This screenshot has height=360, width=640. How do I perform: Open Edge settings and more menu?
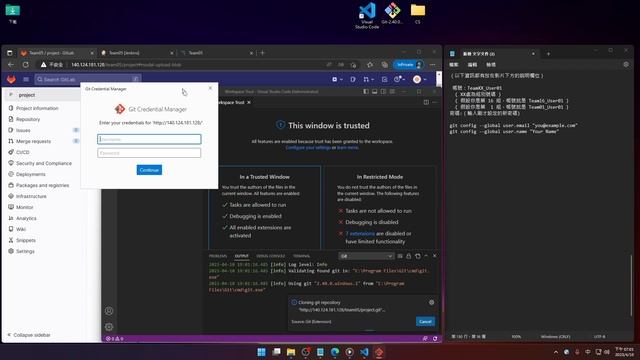tap(433, 64)
